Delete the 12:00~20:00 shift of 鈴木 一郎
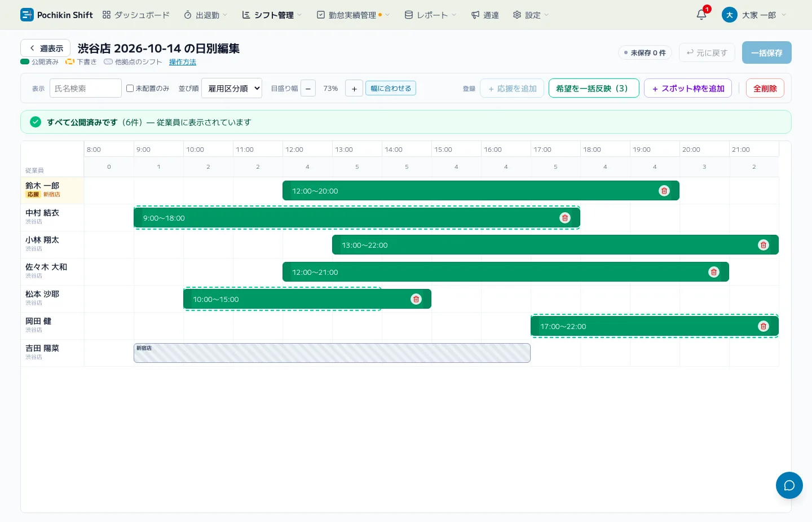This screenshot has width=812, height=522. click(x=664, y=191)
